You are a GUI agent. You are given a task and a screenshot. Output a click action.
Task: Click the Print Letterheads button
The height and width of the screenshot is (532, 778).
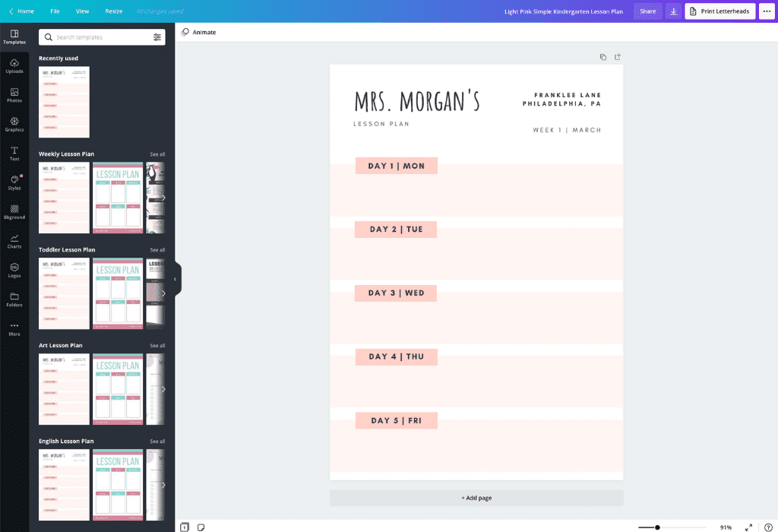719,11
